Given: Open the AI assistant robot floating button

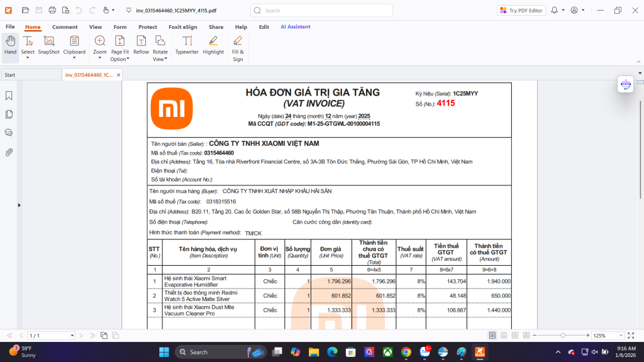Looking at the screenshot, I should point(625,84).
